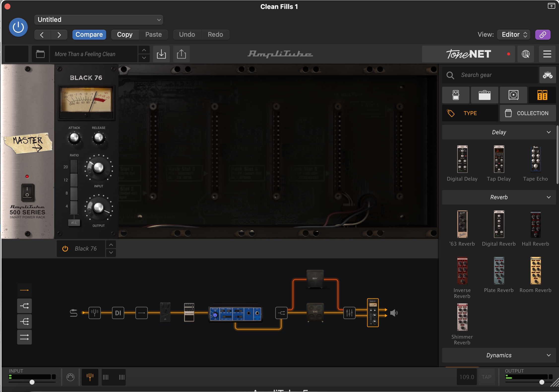Screen dimensions: 559x392
Task: Click the Copy button
Action: click(x=125, y=35)
